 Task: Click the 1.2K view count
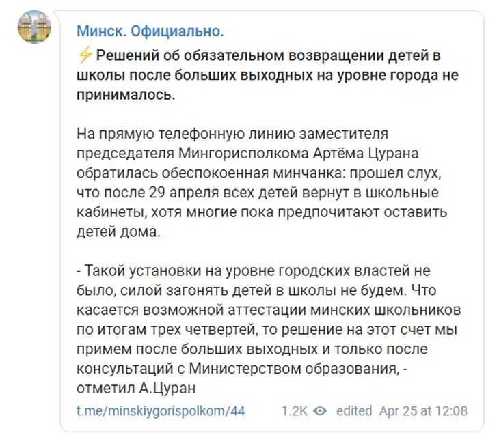point(295,411)
